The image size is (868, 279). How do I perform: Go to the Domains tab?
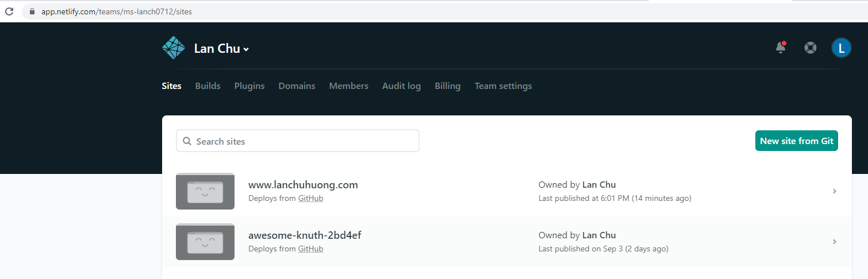(297, 86)
